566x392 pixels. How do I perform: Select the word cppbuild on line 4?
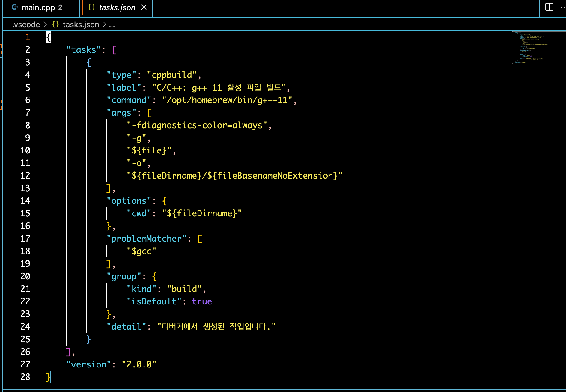pyautogui.click(x=171, y=75)
